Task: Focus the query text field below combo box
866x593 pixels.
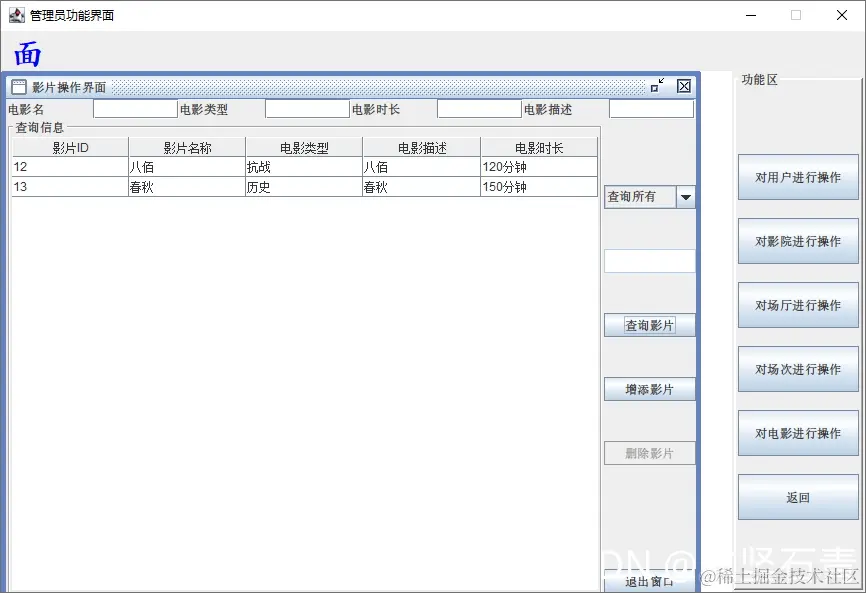Action: pos(650,261)
